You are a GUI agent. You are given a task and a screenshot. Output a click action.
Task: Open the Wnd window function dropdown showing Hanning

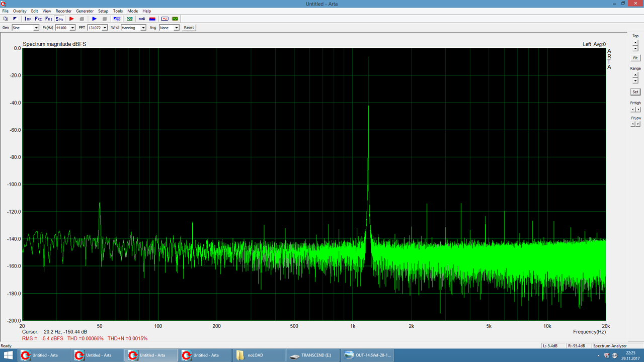144,28
